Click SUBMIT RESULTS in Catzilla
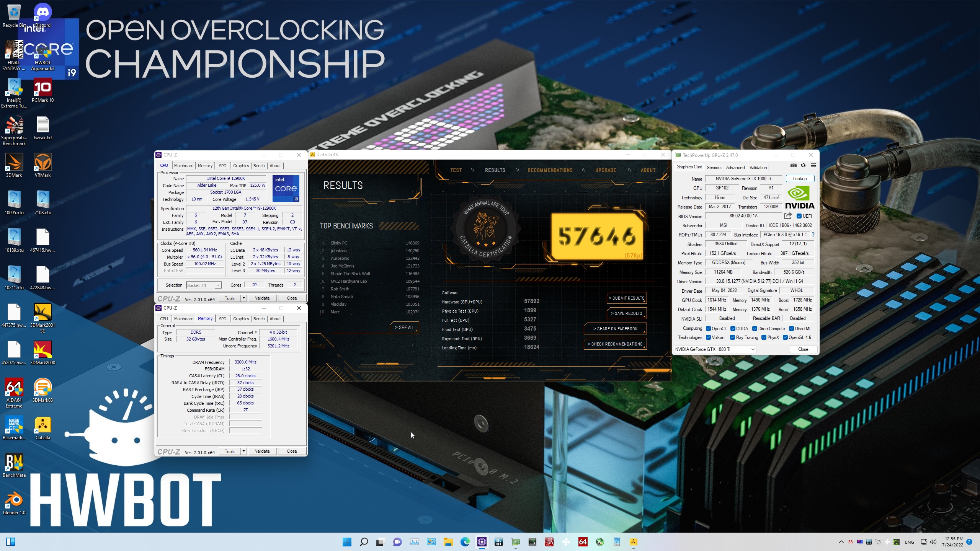 (x=627, y=298)
